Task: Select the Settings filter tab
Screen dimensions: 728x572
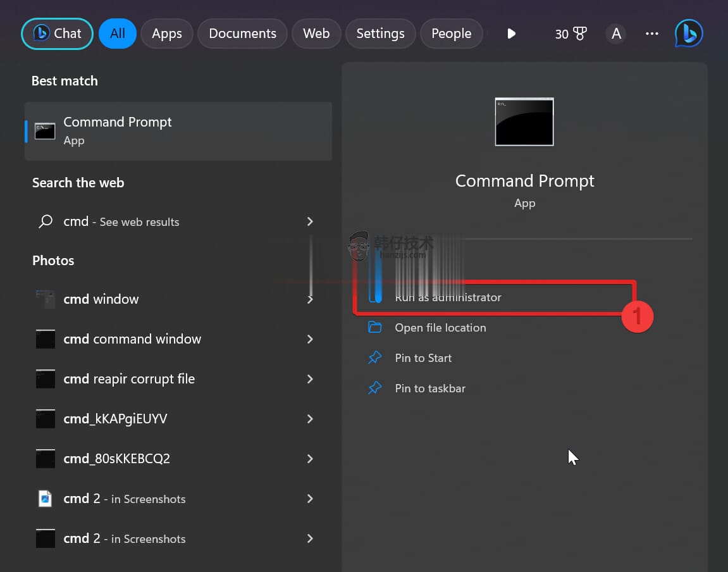Action: [380, 34]
